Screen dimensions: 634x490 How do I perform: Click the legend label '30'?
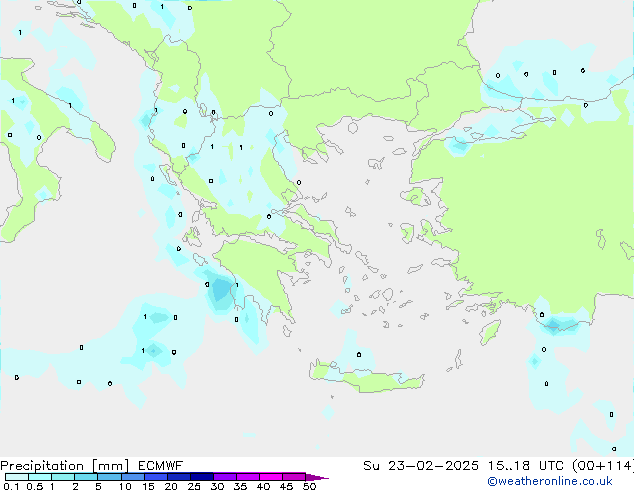pos(217,486)
